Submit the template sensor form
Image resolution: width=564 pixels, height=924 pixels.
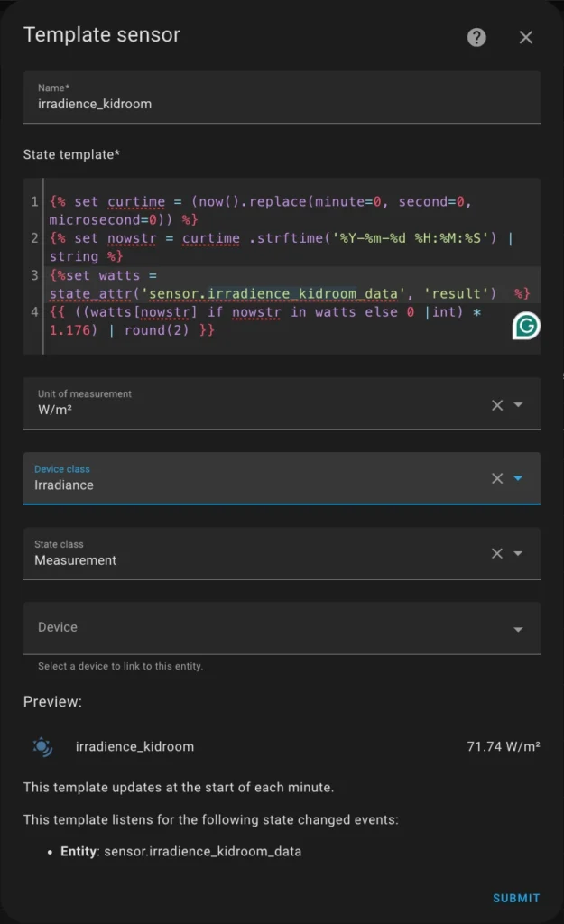[x=516, y=898]
